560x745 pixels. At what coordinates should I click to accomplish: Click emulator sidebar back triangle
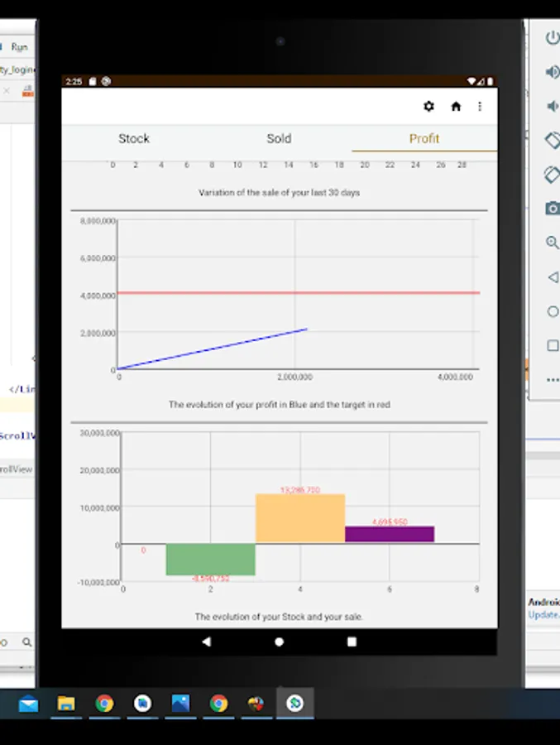[x=553, y=277]
